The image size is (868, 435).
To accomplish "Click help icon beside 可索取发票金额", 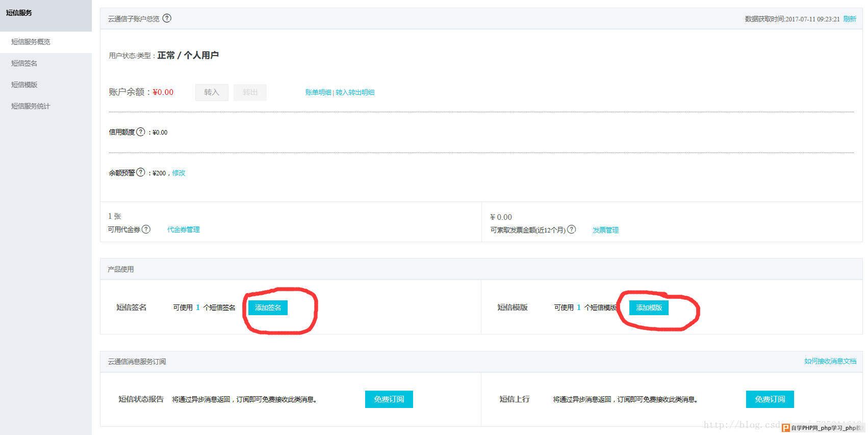I will click(572, 229).
